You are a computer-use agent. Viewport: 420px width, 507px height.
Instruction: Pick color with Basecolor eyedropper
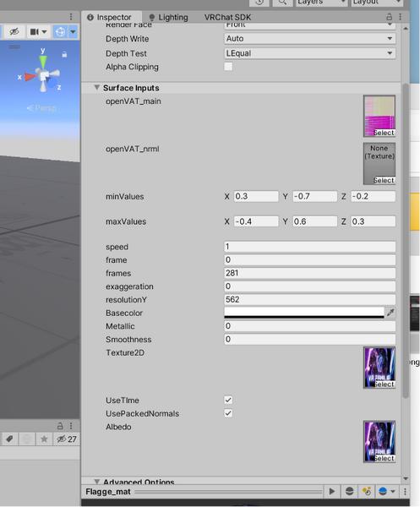tap(390, 313)
